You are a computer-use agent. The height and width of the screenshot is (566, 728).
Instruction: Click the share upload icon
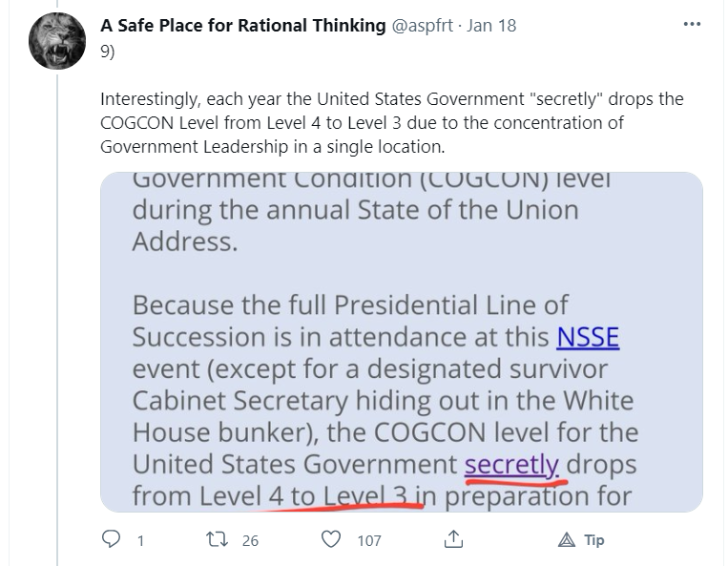(452, 539)
